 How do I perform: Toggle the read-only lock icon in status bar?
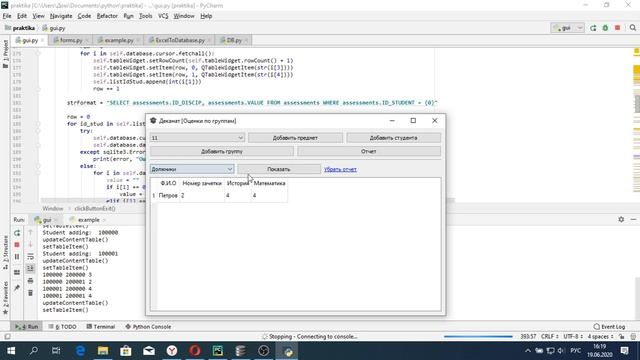point(621,337)
